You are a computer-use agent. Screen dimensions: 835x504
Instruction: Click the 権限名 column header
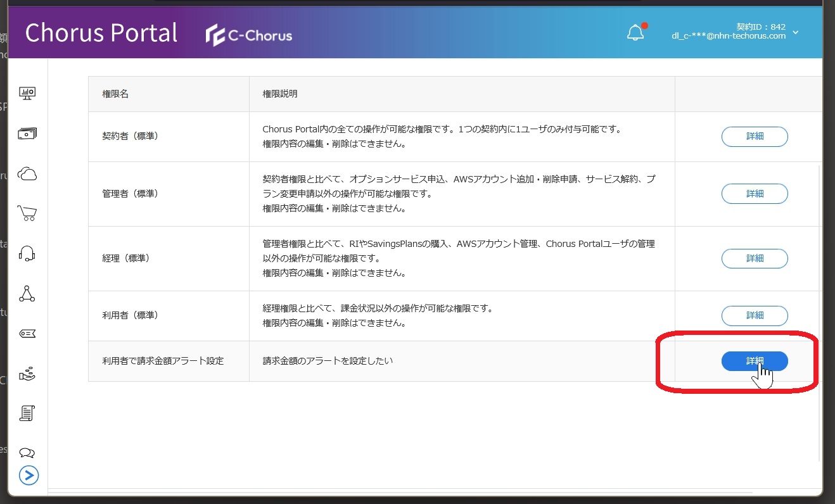(x=115, y=94)
